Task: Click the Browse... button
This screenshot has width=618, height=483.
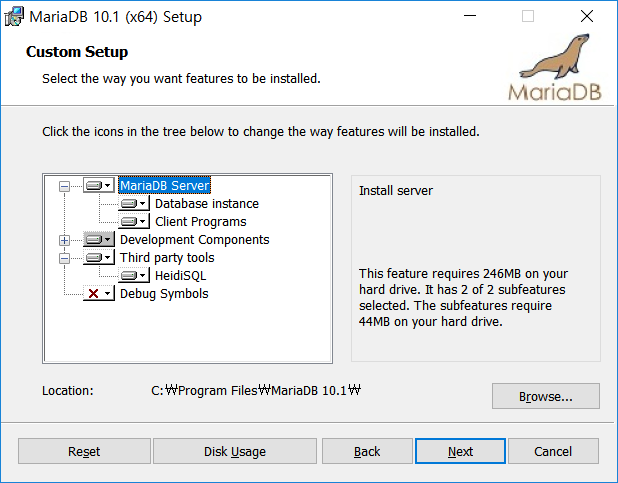Action: [x=545, y=396]
